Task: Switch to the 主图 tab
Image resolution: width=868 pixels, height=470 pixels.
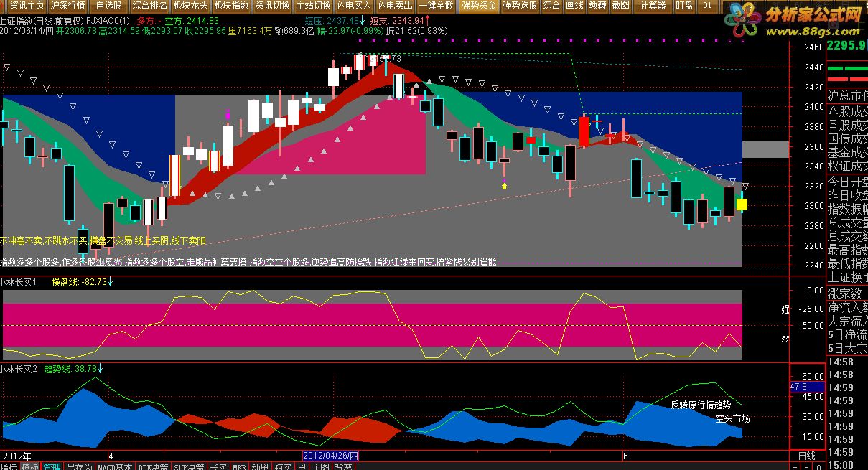Action: 321,466
